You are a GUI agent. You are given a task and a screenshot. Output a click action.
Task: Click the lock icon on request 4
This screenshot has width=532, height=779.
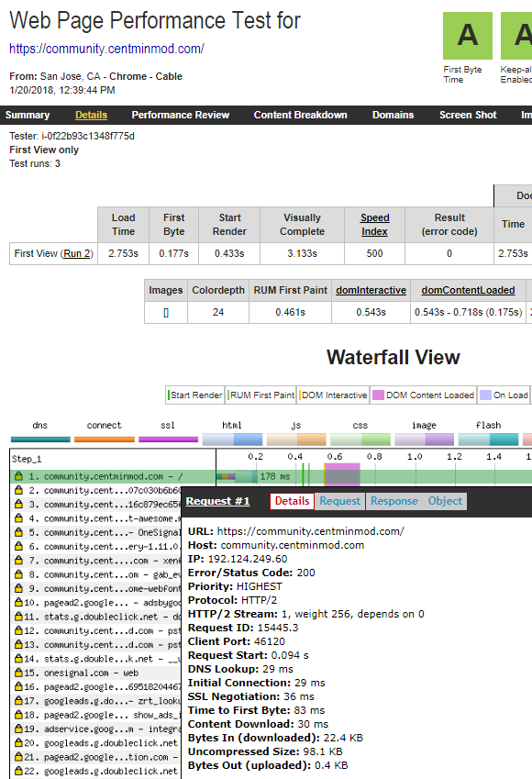18,518
